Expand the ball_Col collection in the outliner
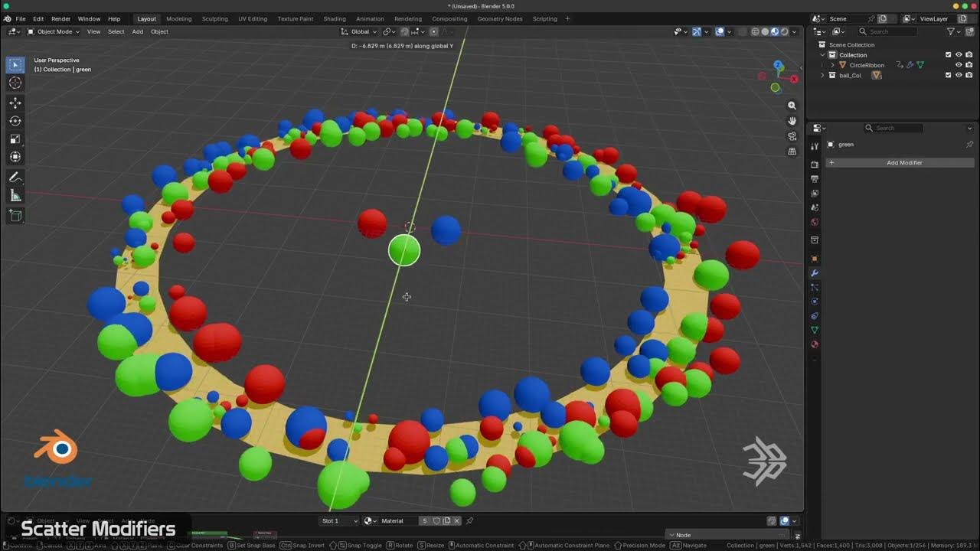This screenshot has width=980, height=551. point(823,75)
